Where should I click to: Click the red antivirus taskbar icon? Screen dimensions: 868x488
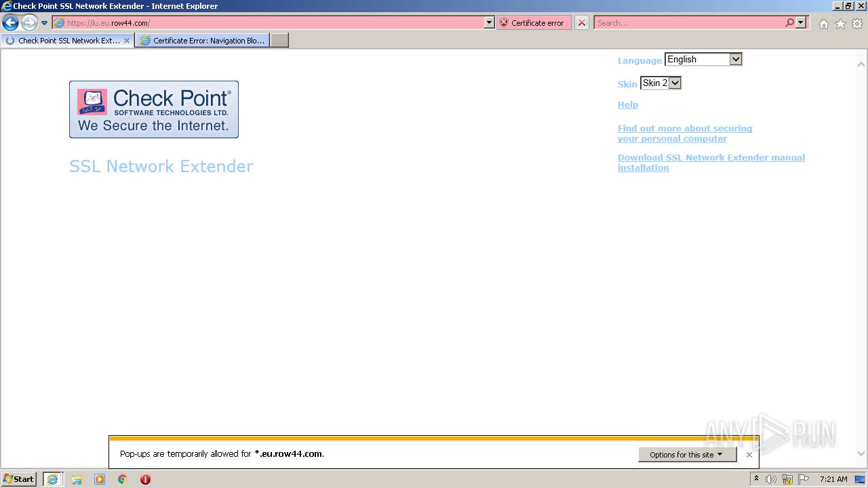(145, 479)
